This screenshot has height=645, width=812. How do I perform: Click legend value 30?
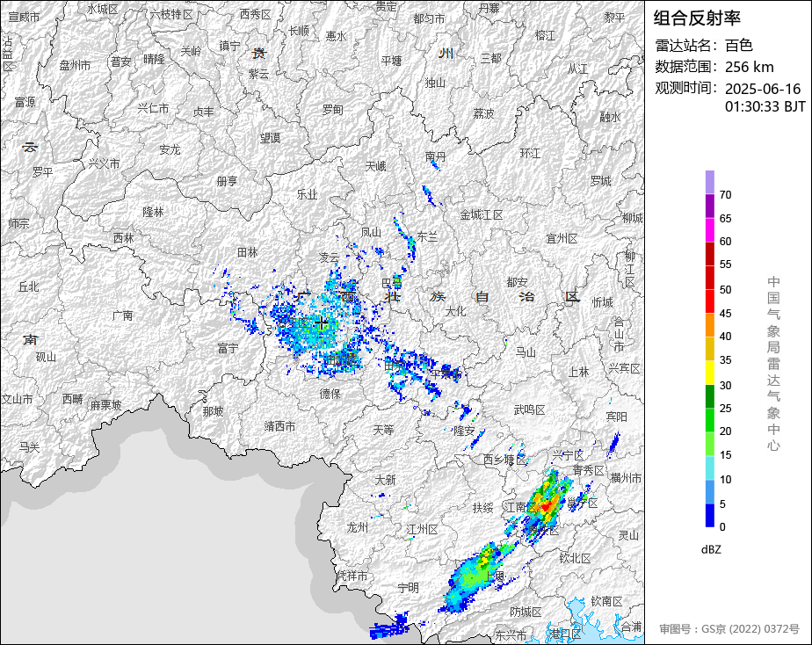(725, 385)
